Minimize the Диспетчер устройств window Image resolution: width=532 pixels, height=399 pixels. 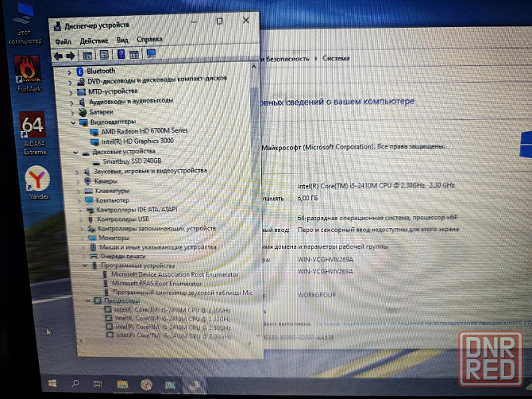pyautogui.click(x=194, y=22)
